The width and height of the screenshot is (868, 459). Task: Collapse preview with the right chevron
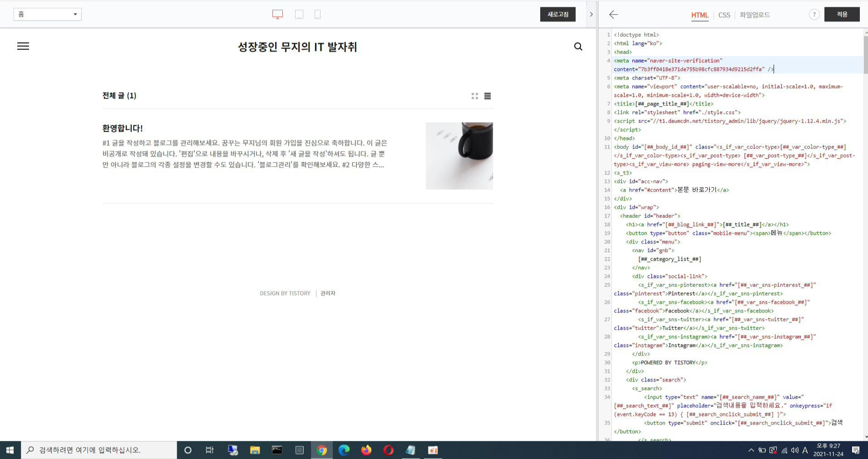click(x=591, y=15)
